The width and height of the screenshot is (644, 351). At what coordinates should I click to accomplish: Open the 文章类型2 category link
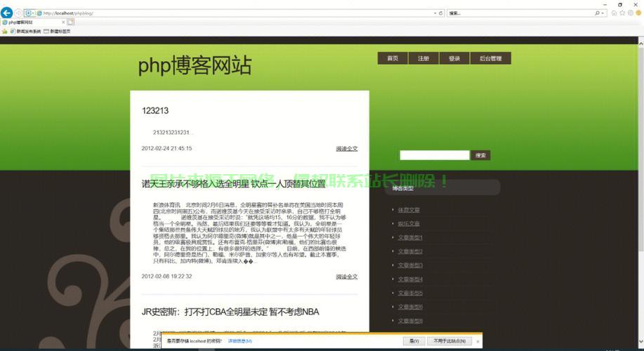(410, 251)
